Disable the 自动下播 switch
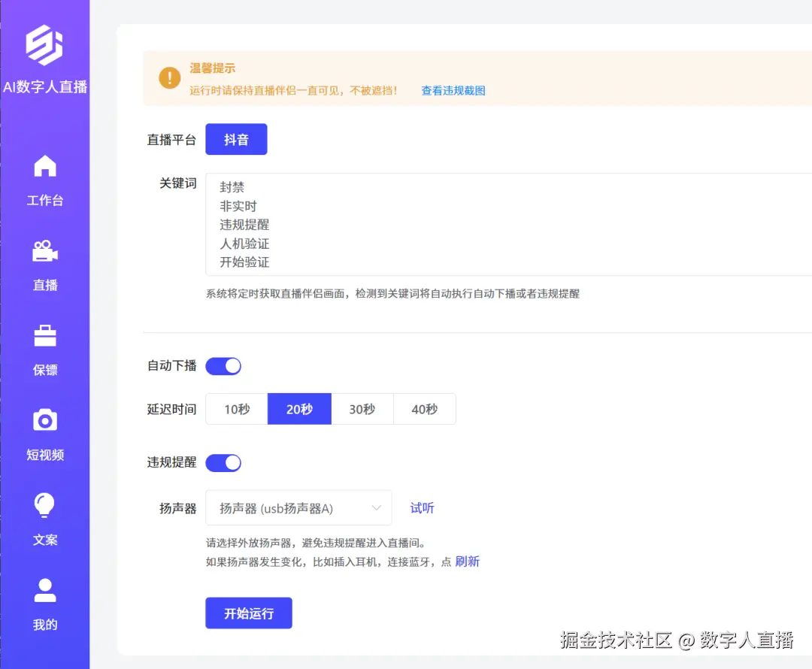Screen dimensions: 812x669 coord(223,366)
